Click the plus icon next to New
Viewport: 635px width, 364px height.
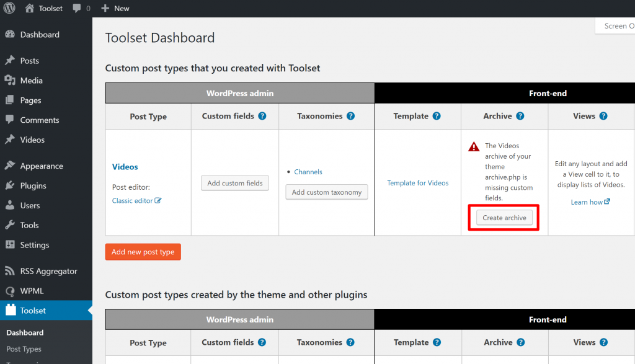point(105,8)
